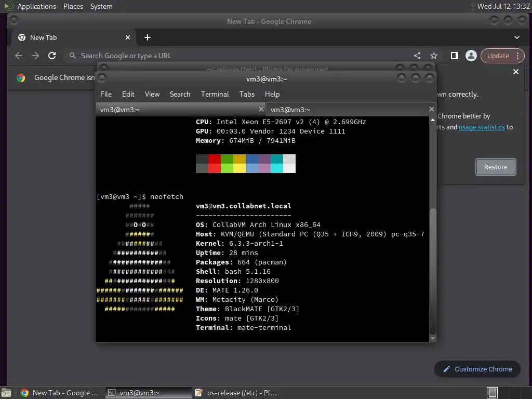Click Customize Chrome button
The width and height of the screenshot is (532, 399).
[477, 369]
